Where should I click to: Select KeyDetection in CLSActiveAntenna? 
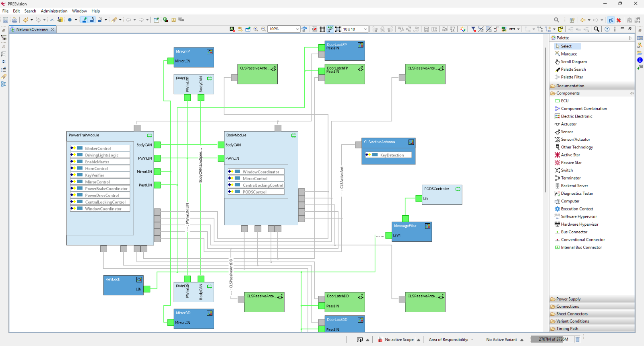[388, 155]
